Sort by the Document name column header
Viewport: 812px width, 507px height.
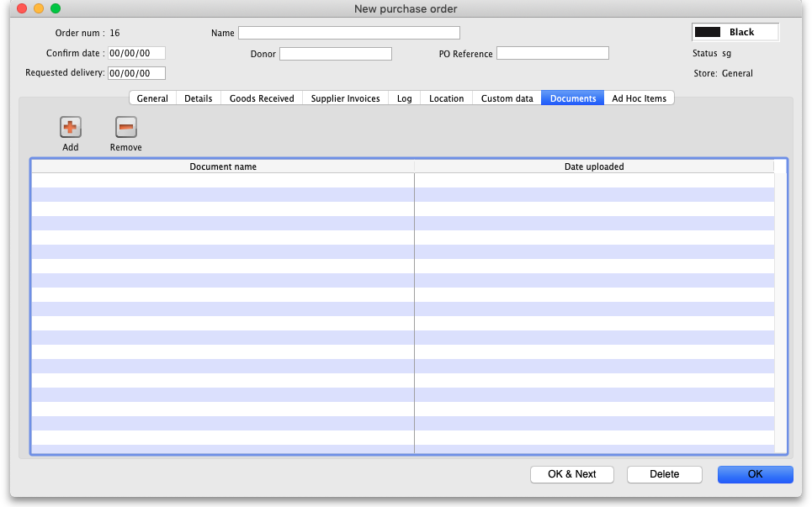tap(223, 166)
